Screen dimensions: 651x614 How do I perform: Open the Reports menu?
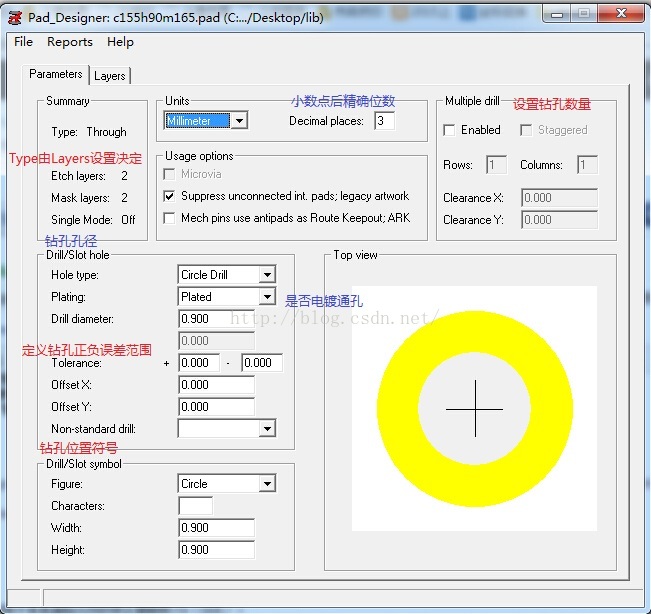tap(70, 42)
